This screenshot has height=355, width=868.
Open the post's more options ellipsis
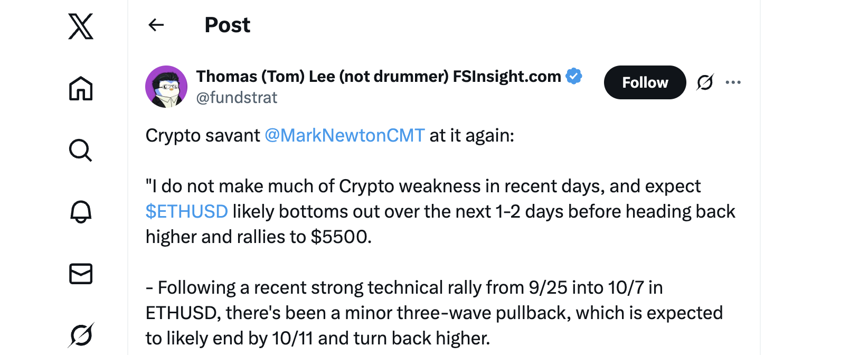733,82
